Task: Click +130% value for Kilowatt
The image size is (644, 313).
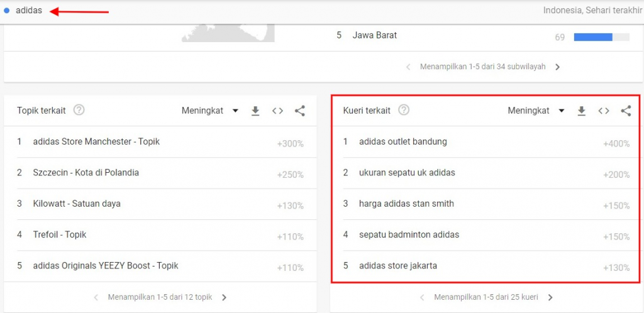Action: point(291,206)
